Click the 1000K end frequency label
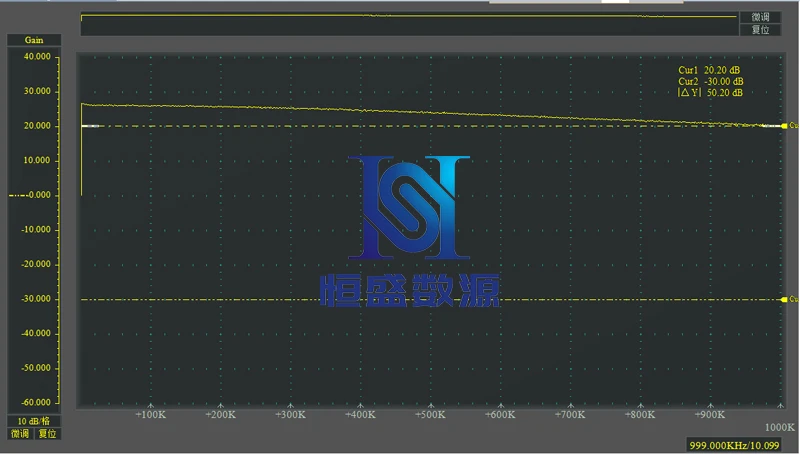The width and height of the screenshot is (800, 454). point(779,427)
